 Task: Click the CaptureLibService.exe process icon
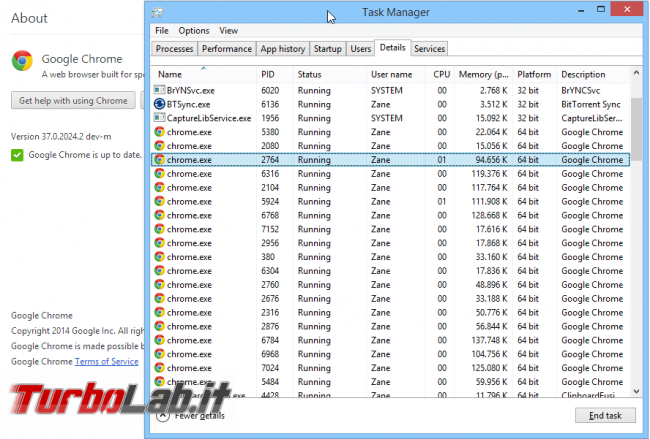click(x=159, y=118)
